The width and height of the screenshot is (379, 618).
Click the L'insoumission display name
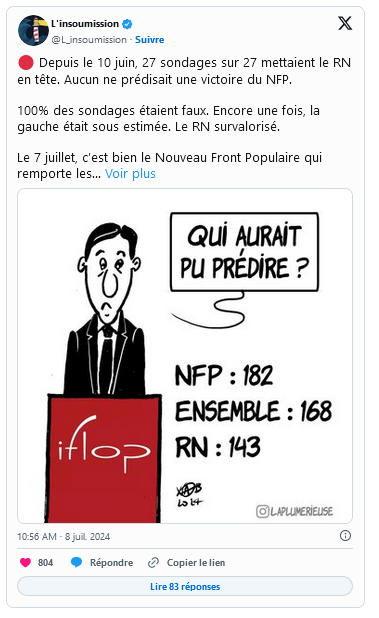[85, 24]
